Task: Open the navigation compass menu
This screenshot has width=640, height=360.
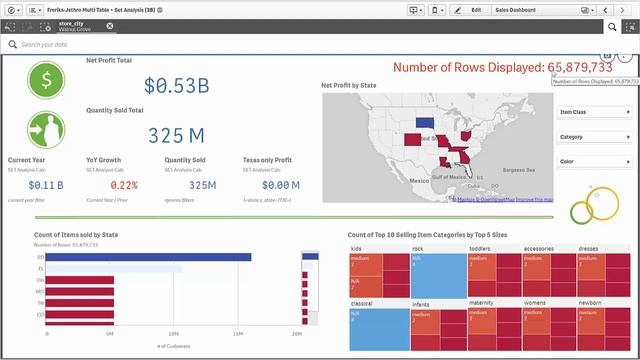Action: pos(14,10)
